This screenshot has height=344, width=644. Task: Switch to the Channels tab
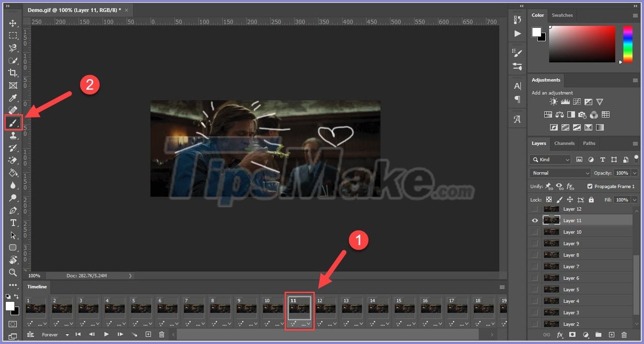click(x=564, y=143)
